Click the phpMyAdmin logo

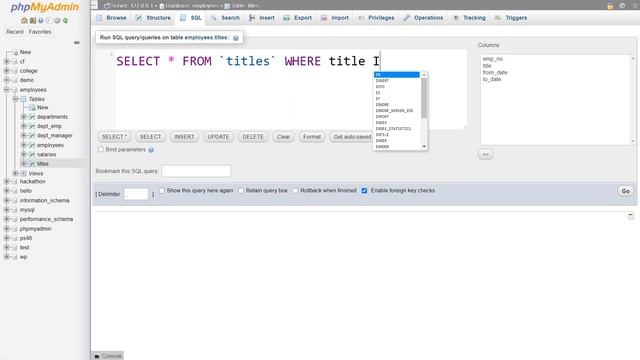click(x=44, y=7)
